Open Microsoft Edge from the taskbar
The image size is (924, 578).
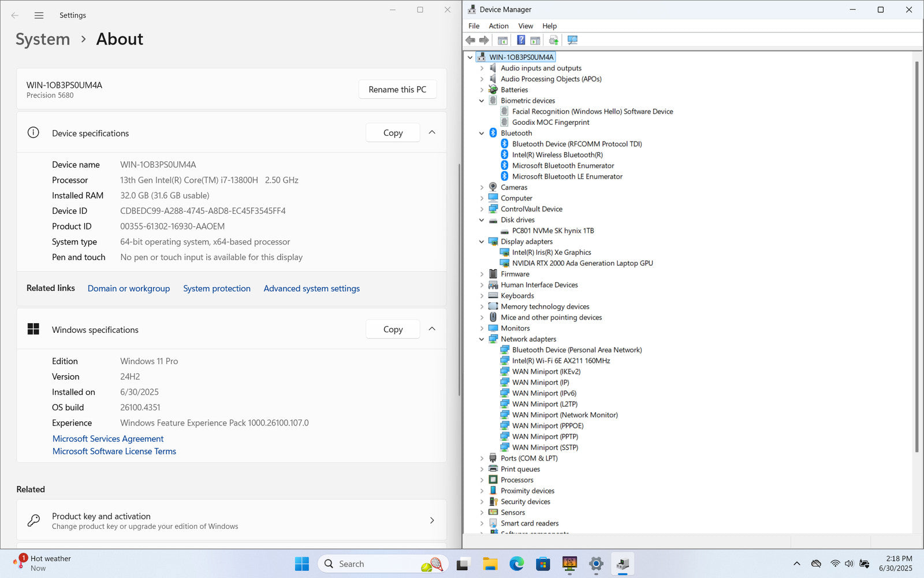click(x=516, y=564)
